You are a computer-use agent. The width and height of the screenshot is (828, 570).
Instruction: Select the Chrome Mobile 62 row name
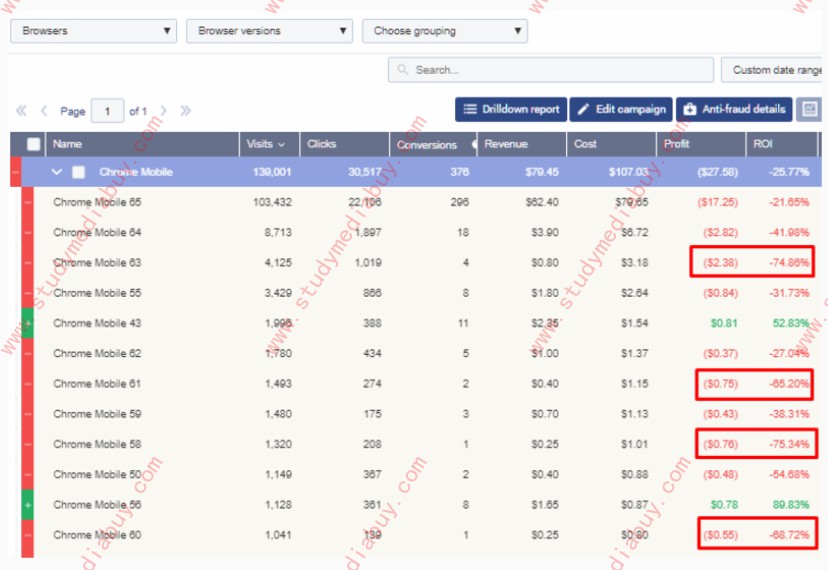[97, 353]
